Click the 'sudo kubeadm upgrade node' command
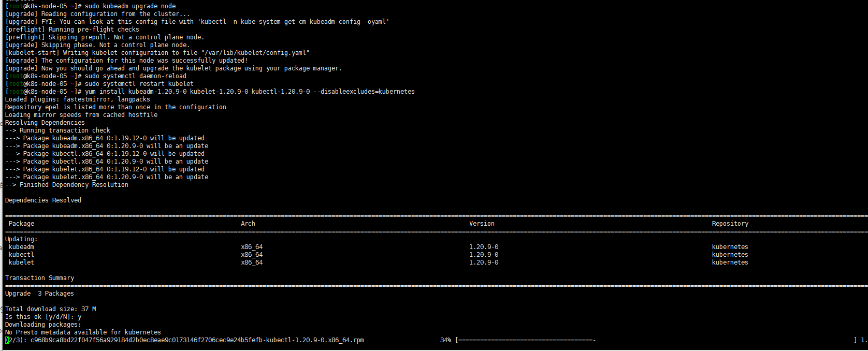 coord(130,6)
